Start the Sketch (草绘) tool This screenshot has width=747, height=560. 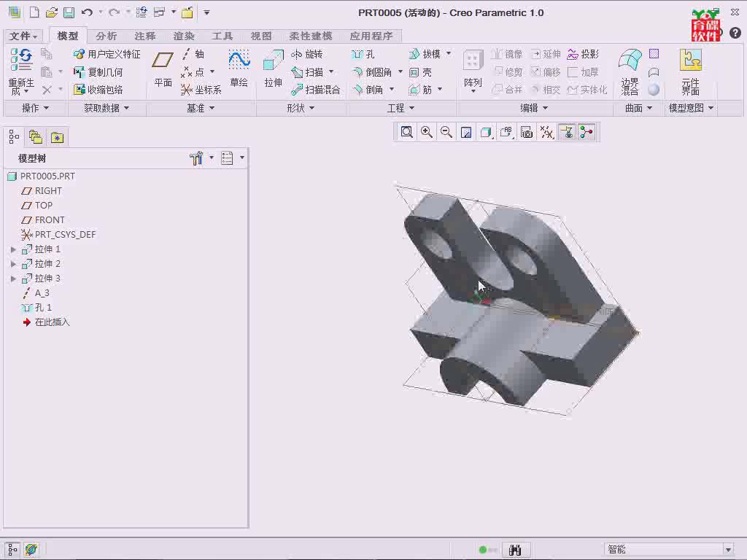click(x=239, y=69)
